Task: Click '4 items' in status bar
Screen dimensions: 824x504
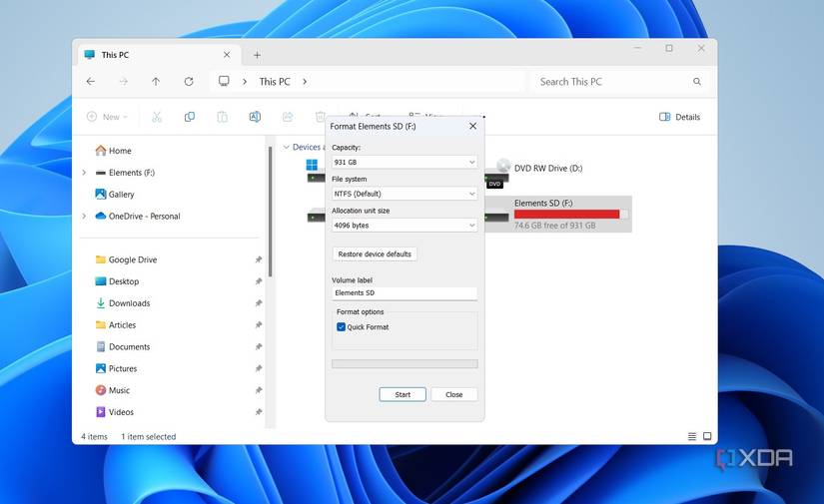Action: (94, 436)
